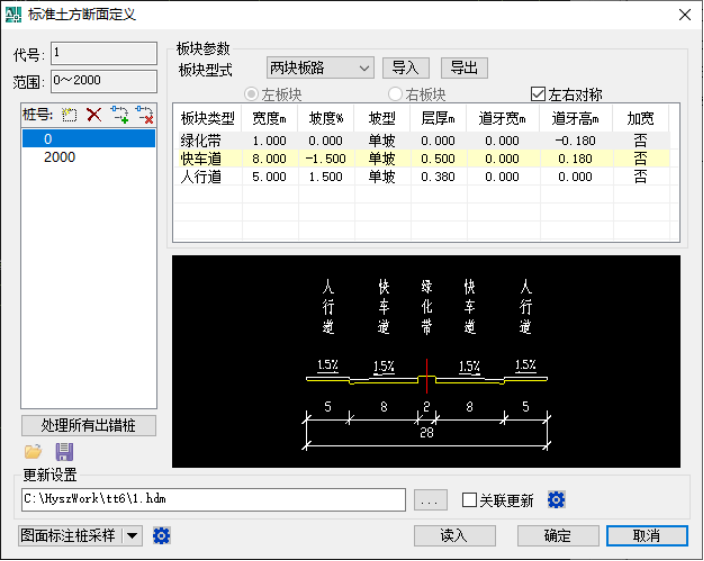
Task: Click slope 1.500 in 人行道 row
Action: click(x=326, y=177)
